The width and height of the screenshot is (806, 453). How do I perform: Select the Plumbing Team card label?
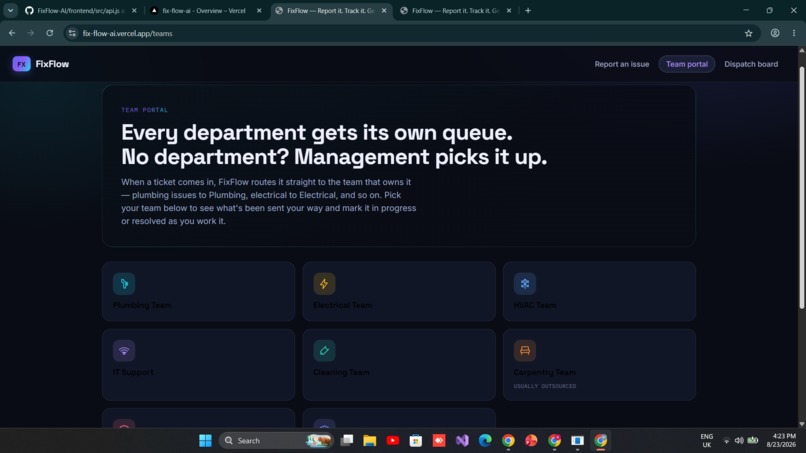point(142,305)
